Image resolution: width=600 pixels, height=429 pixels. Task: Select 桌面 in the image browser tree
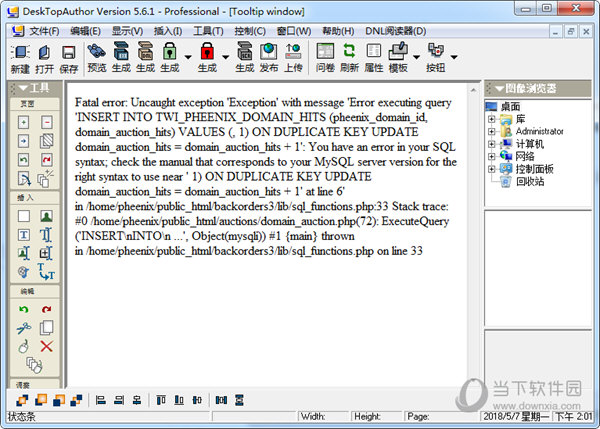coord(510,107)
